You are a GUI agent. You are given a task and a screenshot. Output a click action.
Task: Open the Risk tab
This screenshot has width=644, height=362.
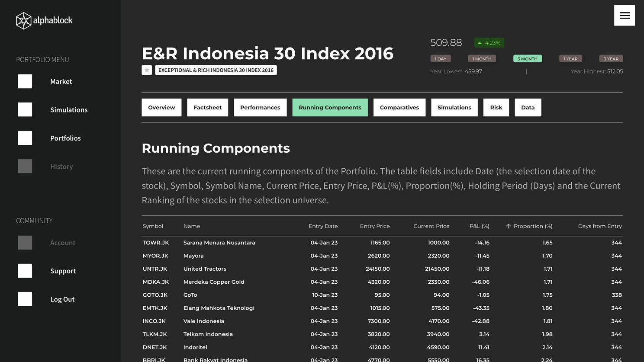click(496, 108)
